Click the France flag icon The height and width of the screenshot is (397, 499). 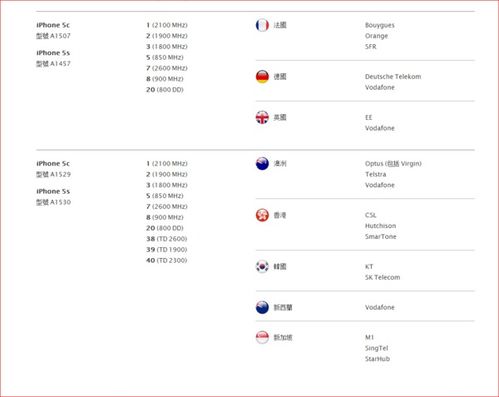click(262, 25)
